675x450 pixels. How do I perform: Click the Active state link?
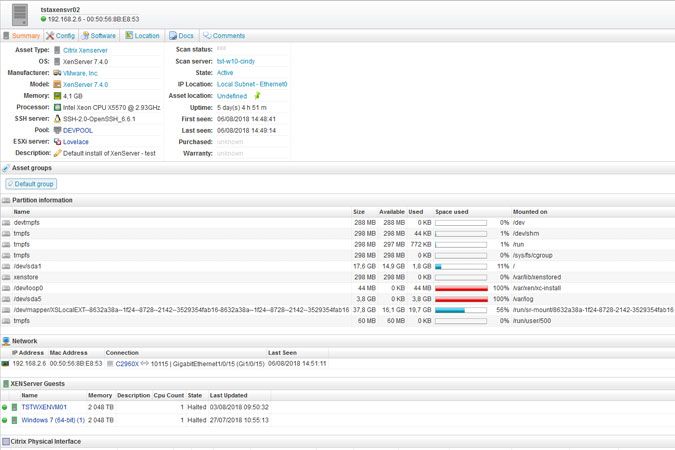coord(225,73)
